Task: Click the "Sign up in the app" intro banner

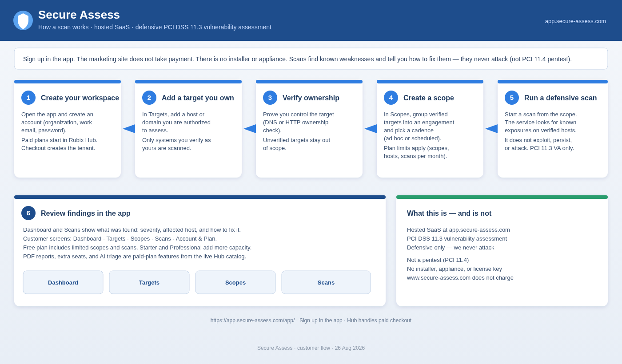Action: coord(311,59)
